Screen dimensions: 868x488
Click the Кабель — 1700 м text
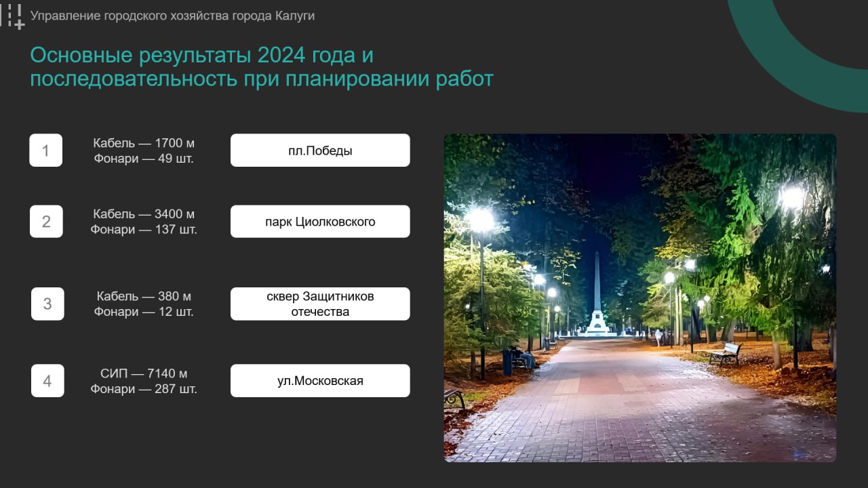point(144,143)
